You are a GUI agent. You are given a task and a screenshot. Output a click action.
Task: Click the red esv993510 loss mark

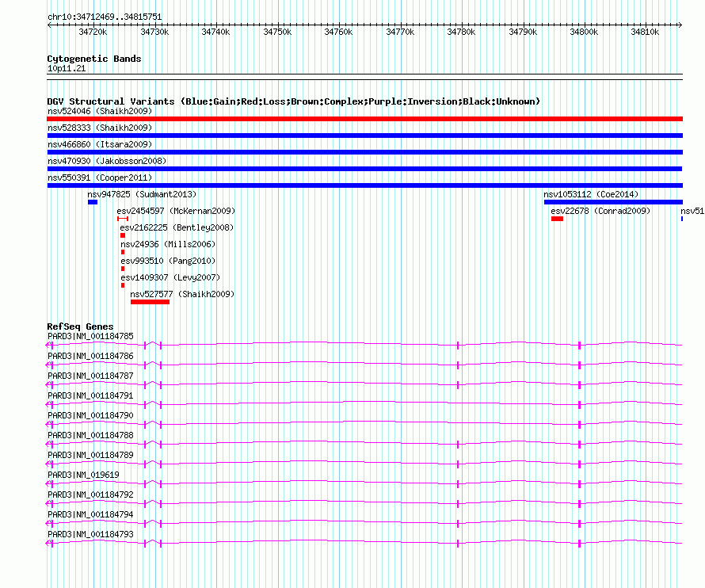click(123, 269)
